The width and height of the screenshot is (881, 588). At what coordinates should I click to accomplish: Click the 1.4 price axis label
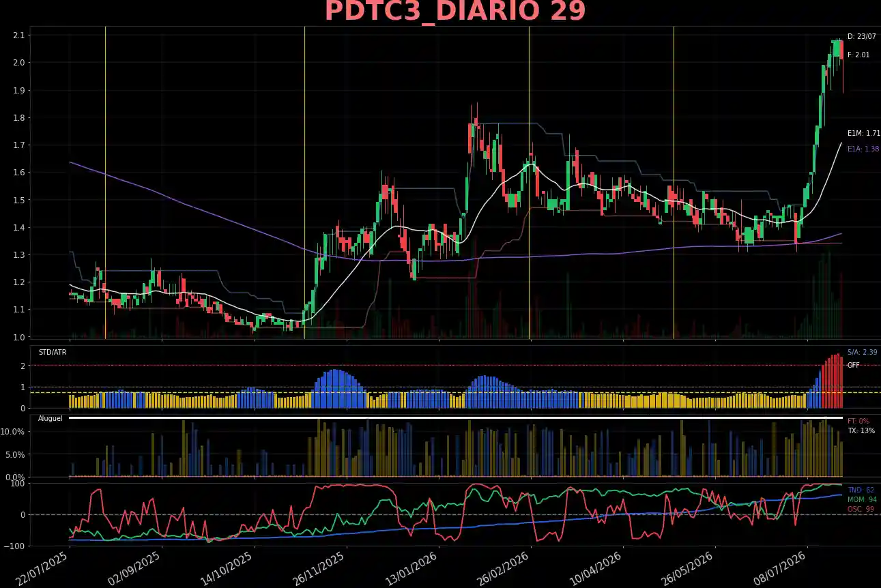pos(18,228)
